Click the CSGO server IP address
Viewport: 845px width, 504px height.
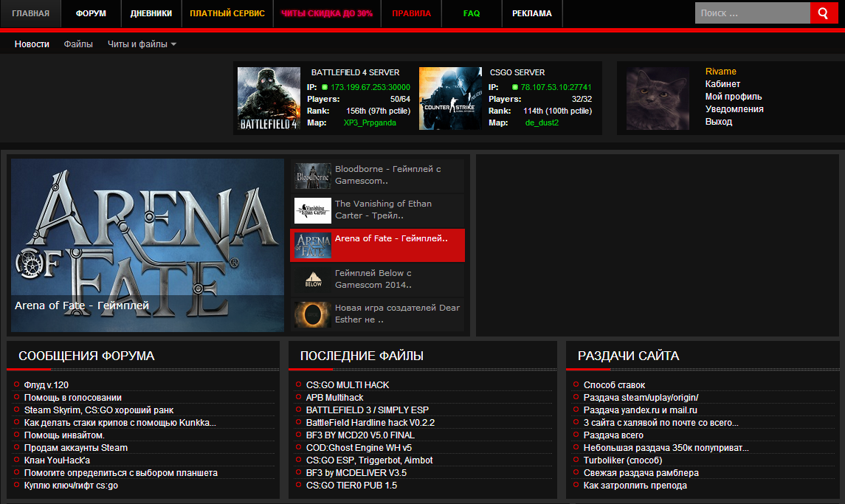(x=556, y=87)
